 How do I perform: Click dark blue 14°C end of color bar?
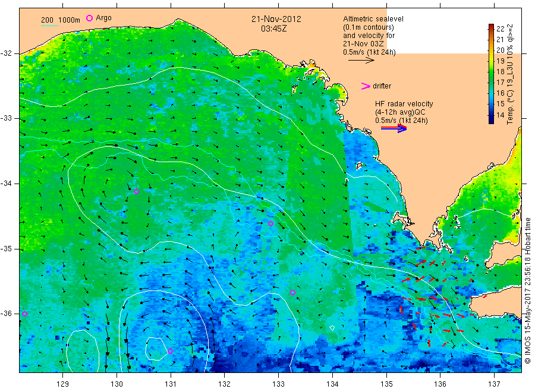(x=491, y=120)
